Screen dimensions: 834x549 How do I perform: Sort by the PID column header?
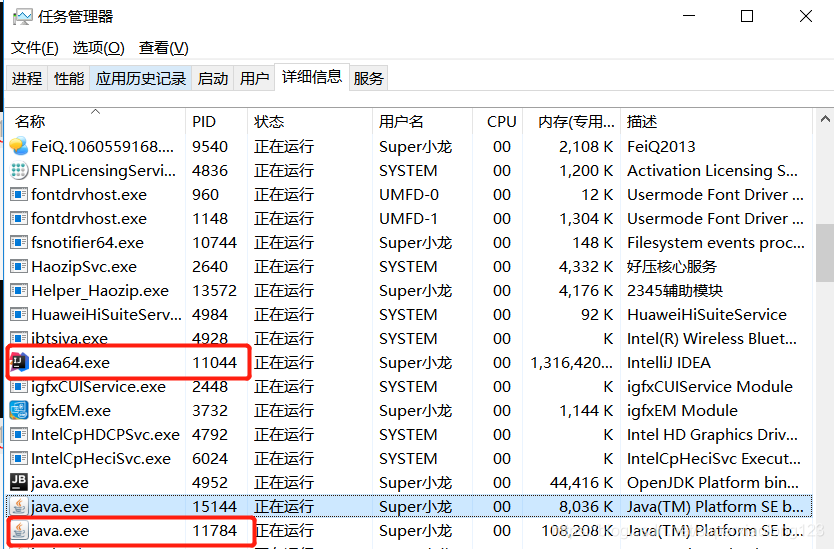[x=216, y=121]
